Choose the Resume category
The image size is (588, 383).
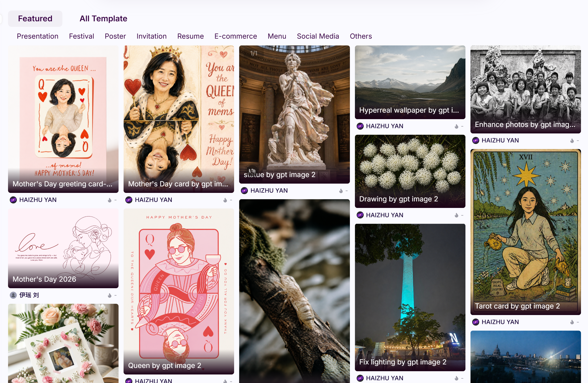click(190, 36)
